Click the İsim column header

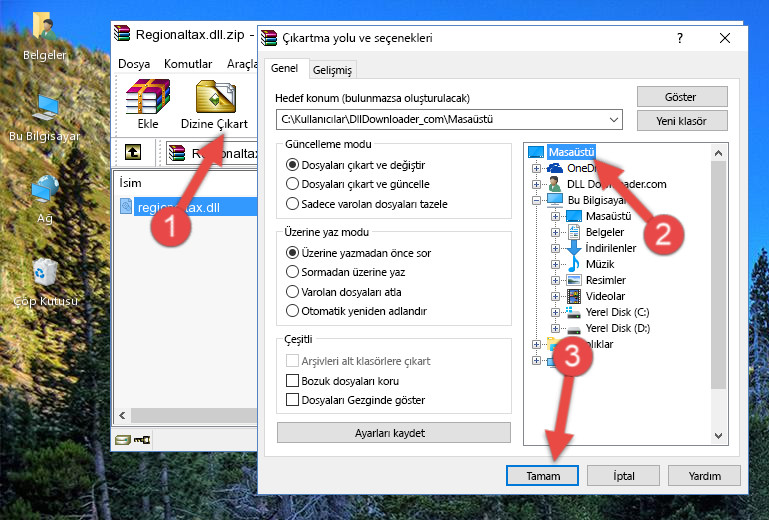[130, 183]
